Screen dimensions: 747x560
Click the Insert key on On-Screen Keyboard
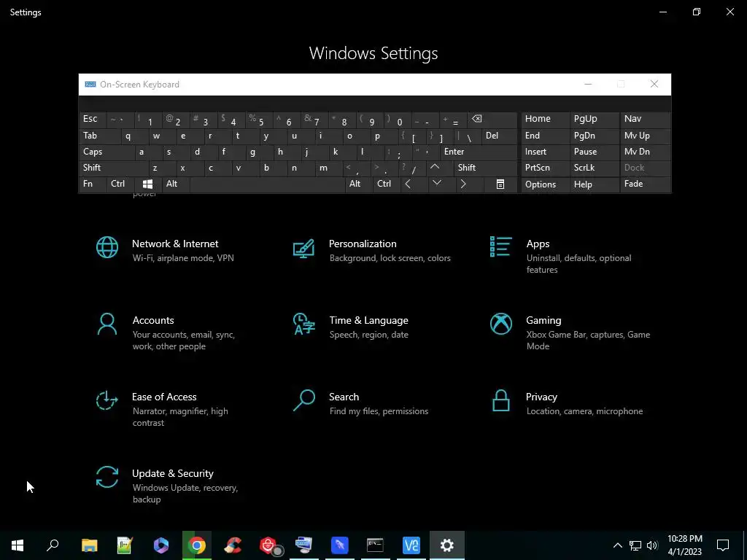coord(546,152)
